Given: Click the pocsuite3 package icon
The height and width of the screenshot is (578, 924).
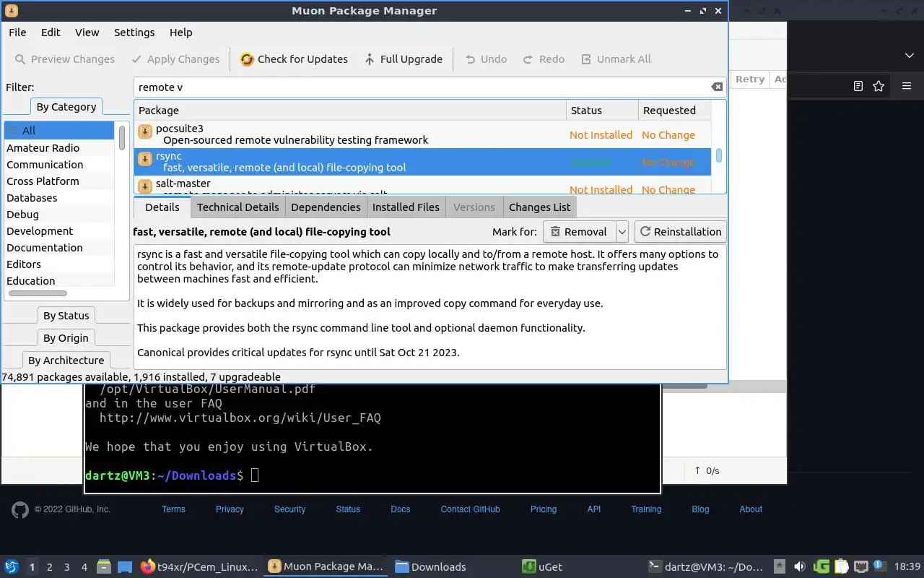Looking at the screenshot, I should 145,131.
